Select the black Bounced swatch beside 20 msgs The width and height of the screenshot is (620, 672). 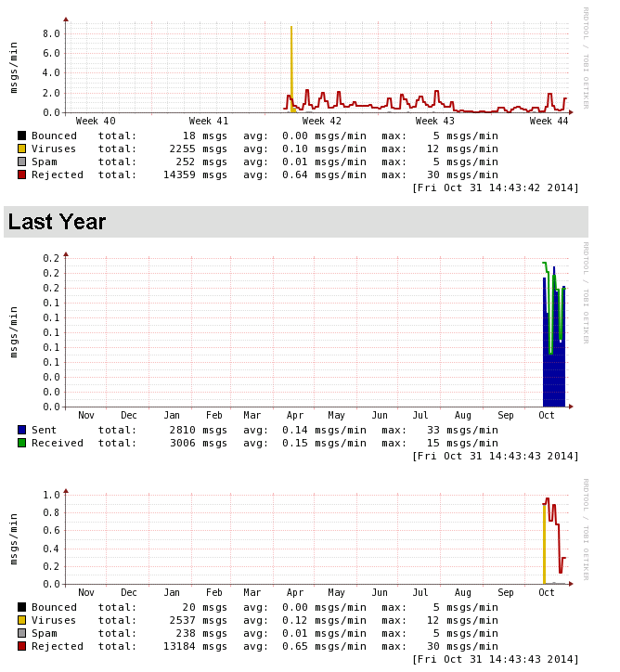[22, 607]
